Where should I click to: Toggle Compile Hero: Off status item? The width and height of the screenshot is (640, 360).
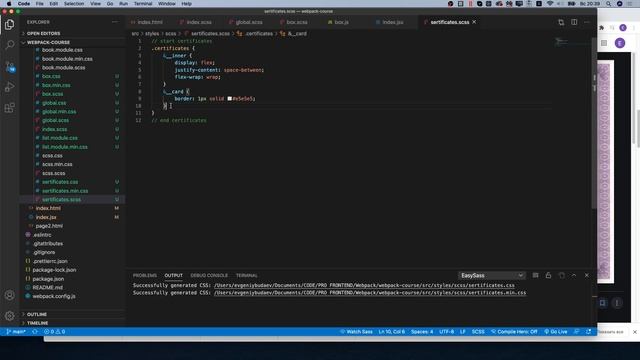pos(514,332)
